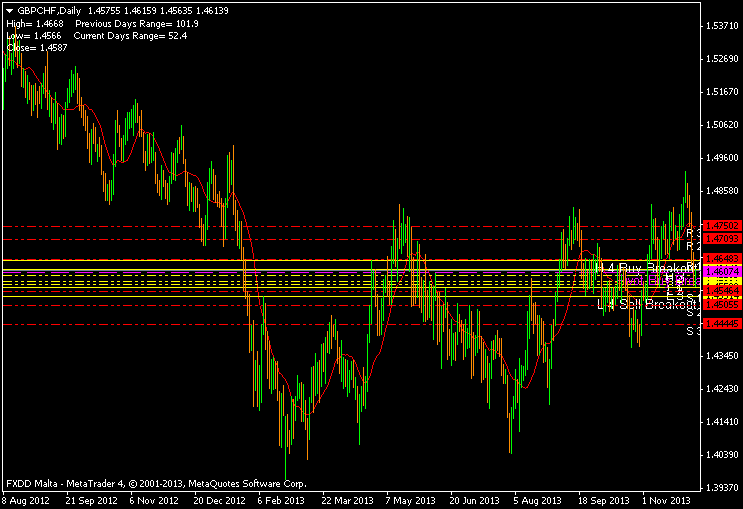This screenshot has width=743, height=509.
Task: Click the 1.53710 price scale value
Action: tap(721, 25)
